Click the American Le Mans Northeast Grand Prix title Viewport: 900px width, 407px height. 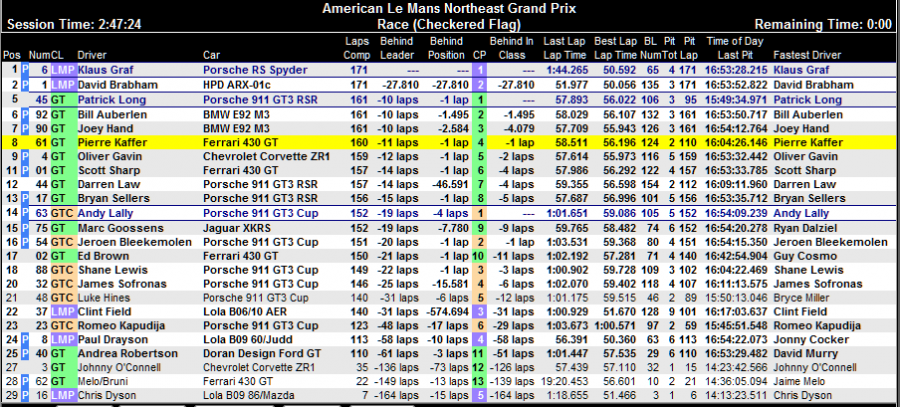click(x=449, y=8)
